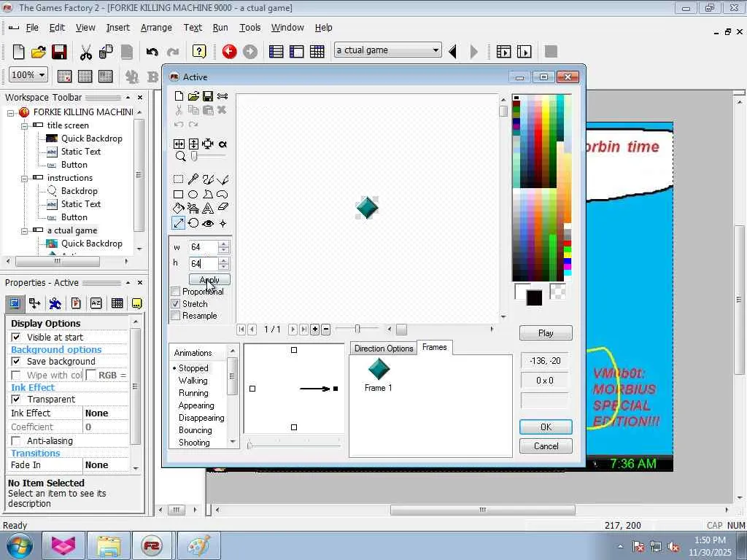Select the polygon shape tool

click(208, 194)
